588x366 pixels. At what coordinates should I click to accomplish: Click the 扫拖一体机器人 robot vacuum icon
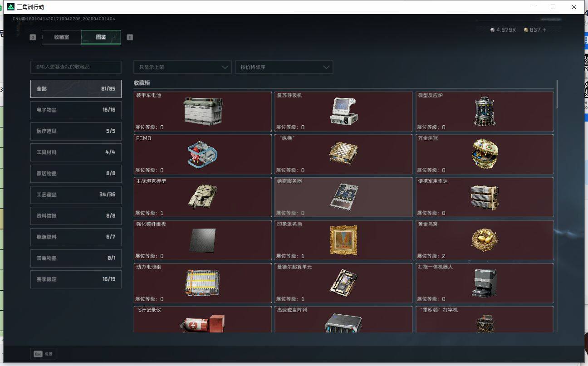click(484, 283)
